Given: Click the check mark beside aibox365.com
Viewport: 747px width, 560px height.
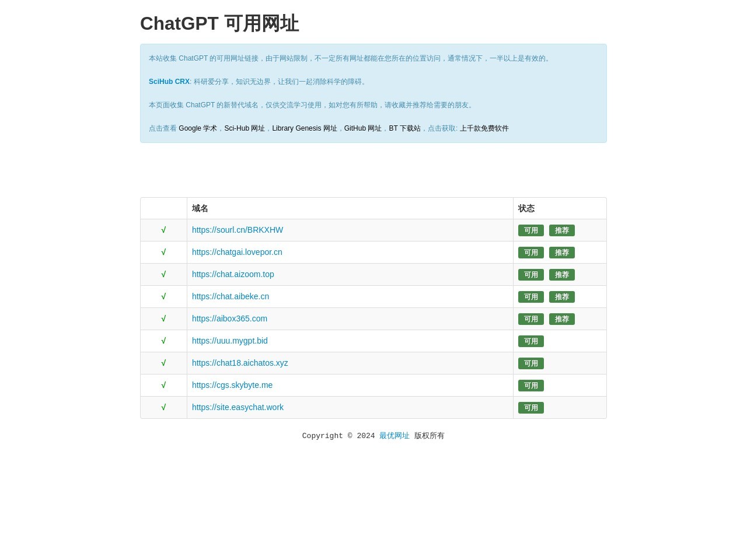Looking at the screenshot, I should tap(163, 318).
